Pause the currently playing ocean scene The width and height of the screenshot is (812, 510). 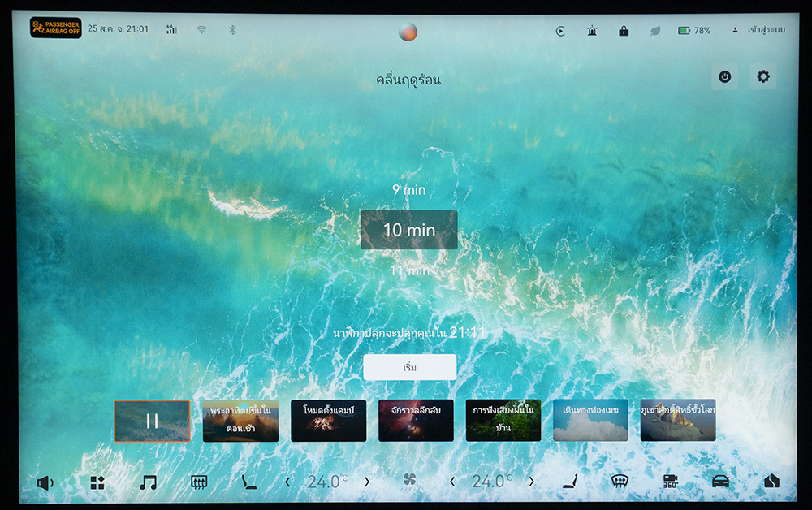click(x=152, y=421)
